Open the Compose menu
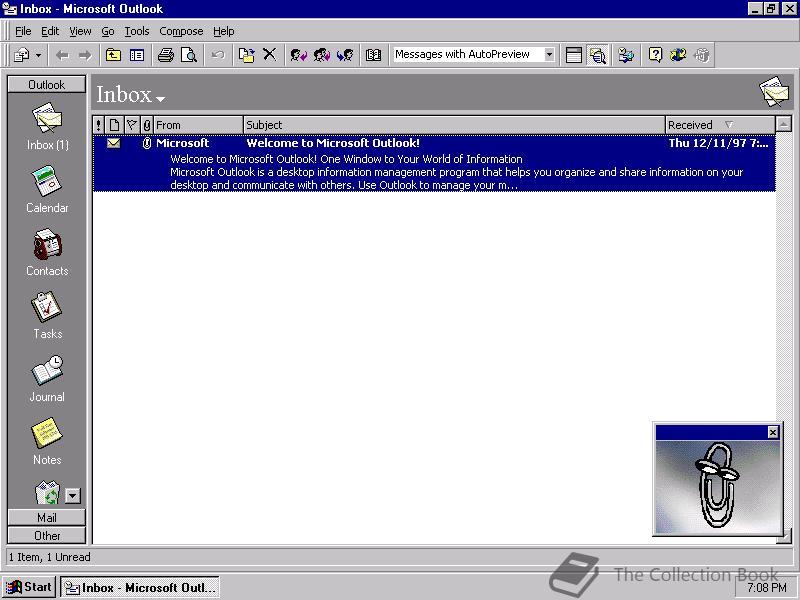 [x=181, y=31]
